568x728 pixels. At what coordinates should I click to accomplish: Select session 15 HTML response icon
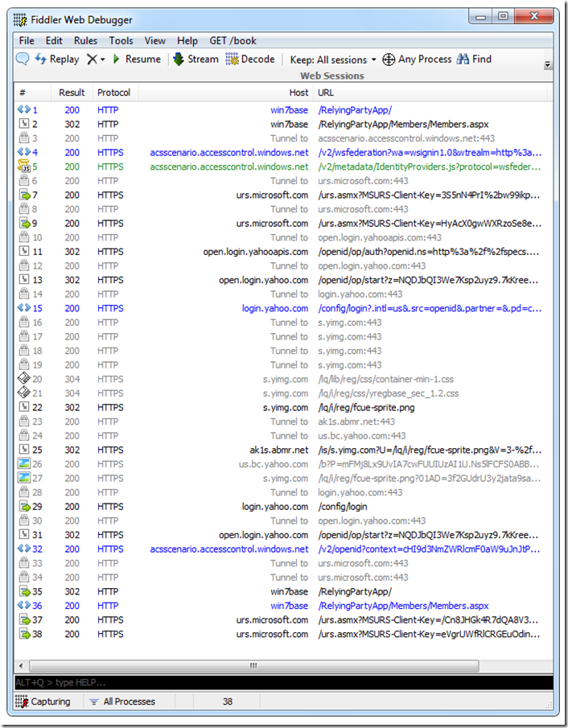[x=23, y=308]
